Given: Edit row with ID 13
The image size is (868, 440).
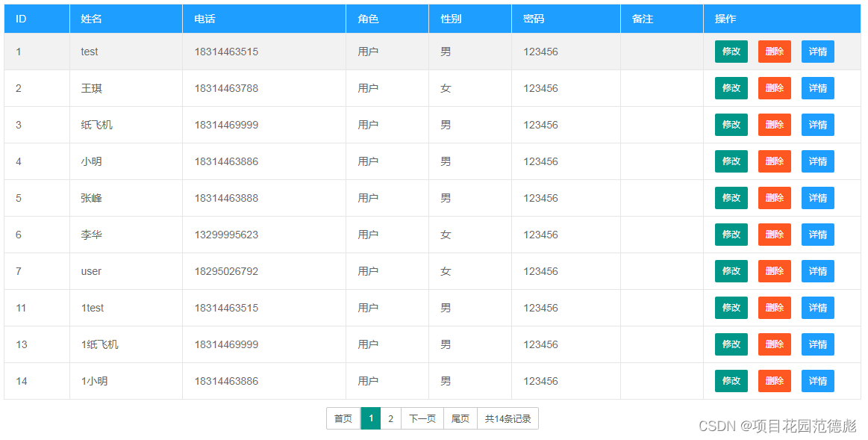Looking at the screenshot, I should tap(731, 344).
